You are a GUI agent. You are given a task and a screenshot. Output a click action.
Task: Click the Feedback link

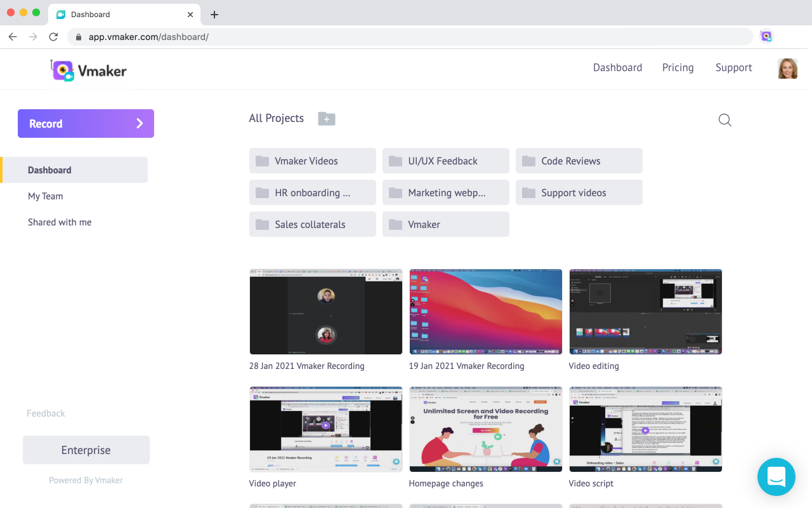click(x=46, y=413)
